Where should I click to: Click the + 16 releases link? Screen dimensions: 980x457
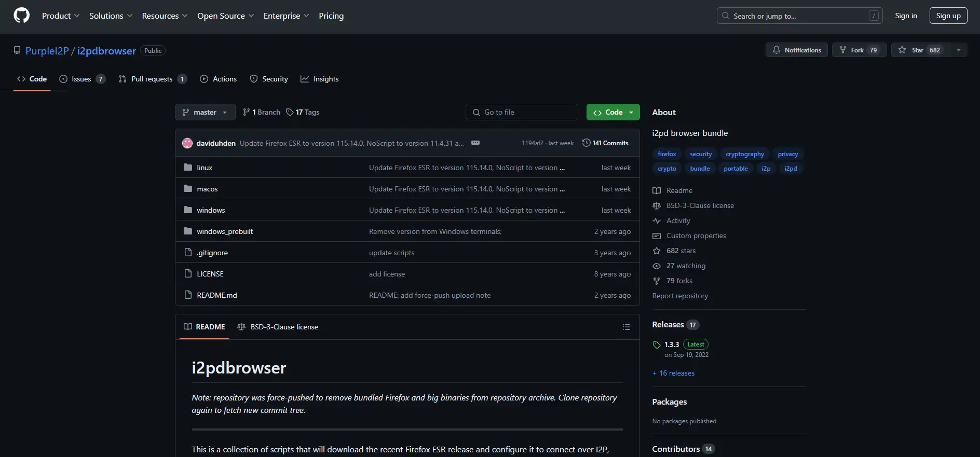[x=673, y=373]
